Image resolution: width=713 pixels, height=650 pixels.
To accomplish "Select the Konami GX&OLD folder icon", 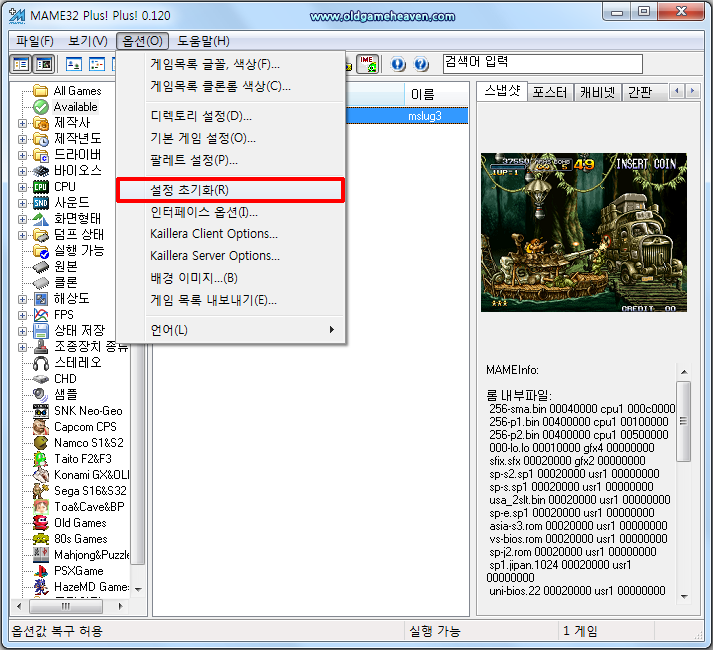I will [41, 475].
